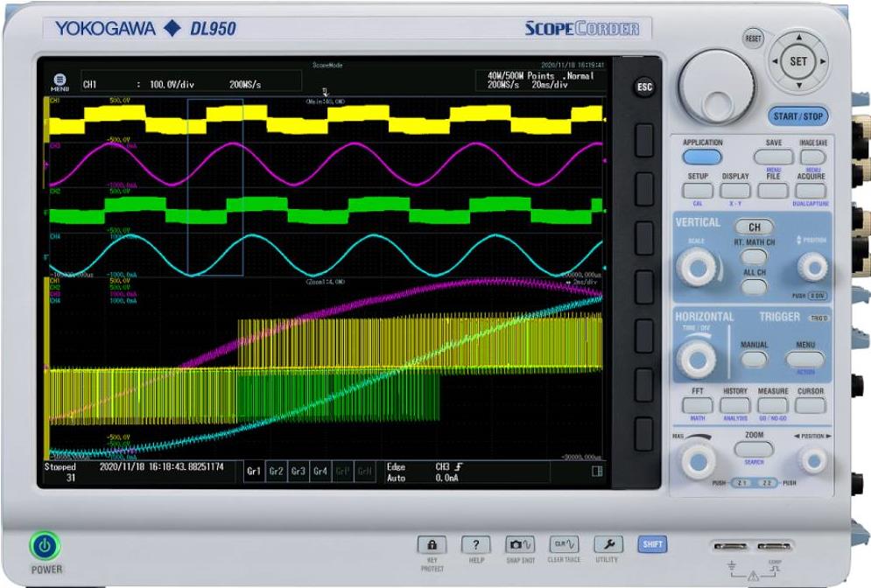Tap the Stopped 31 status text
This screenshot has height=588, width=871.
[60, 472]
